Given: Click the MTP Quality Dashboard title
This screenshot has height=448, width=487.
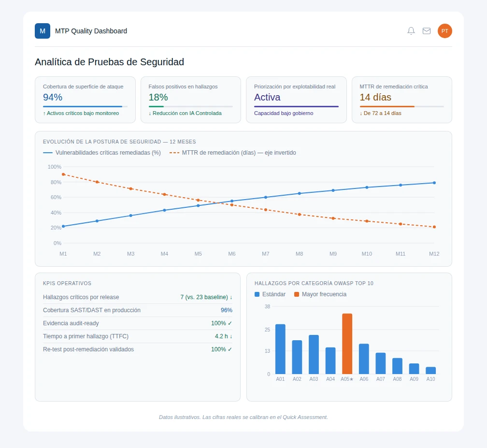Looking at the screenshot, I should 91,31.
